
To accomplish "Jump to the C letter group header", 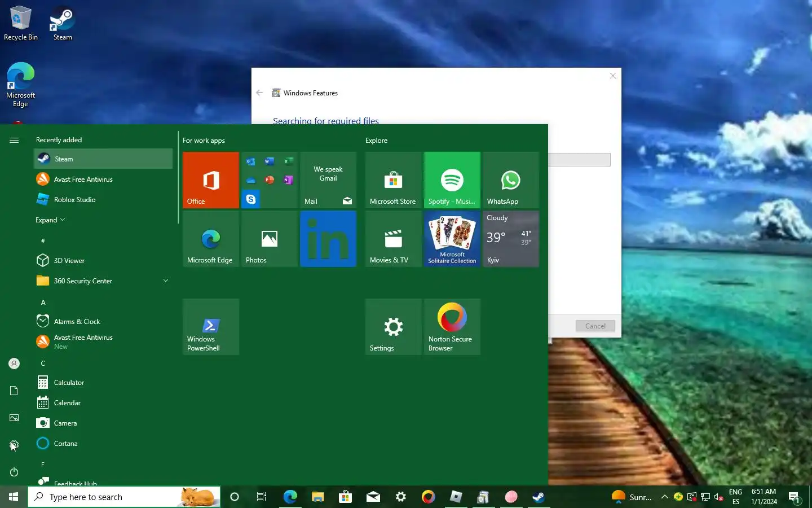I will 43,363.
